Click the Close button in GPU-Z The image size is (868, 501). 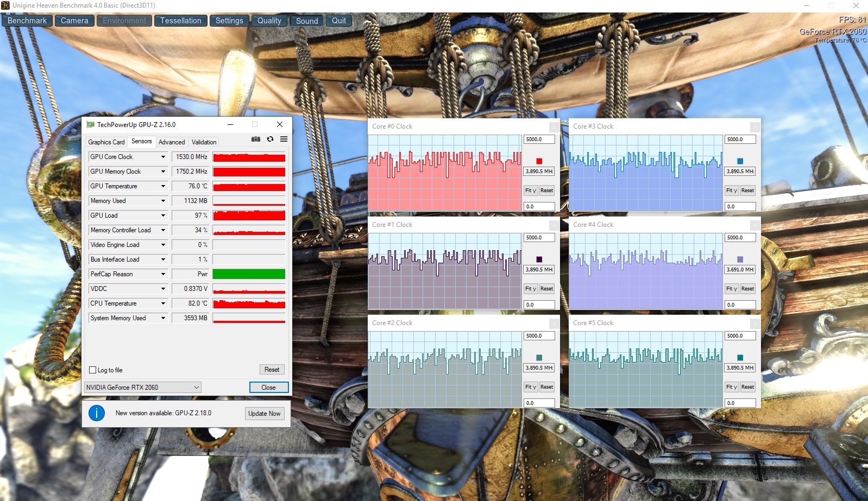(x=268, y=388)
